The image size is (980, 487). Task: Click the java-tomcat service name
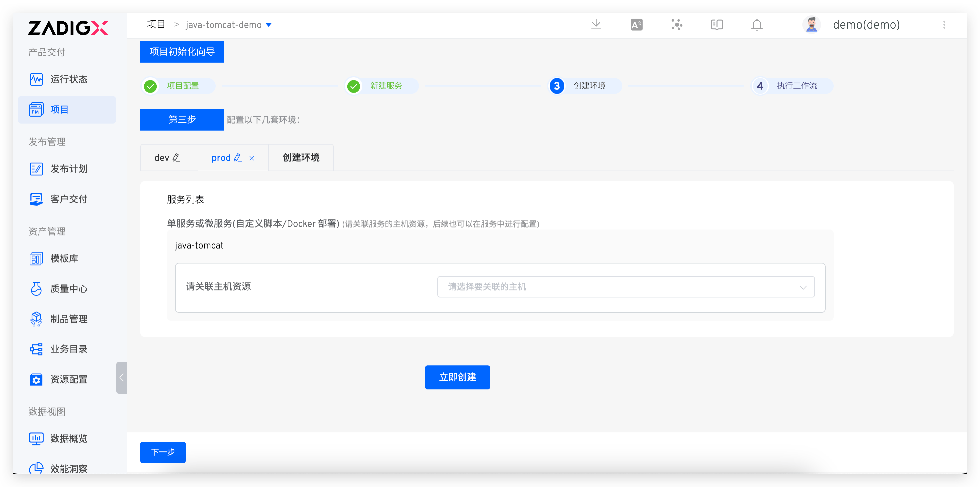click(199, 245)
